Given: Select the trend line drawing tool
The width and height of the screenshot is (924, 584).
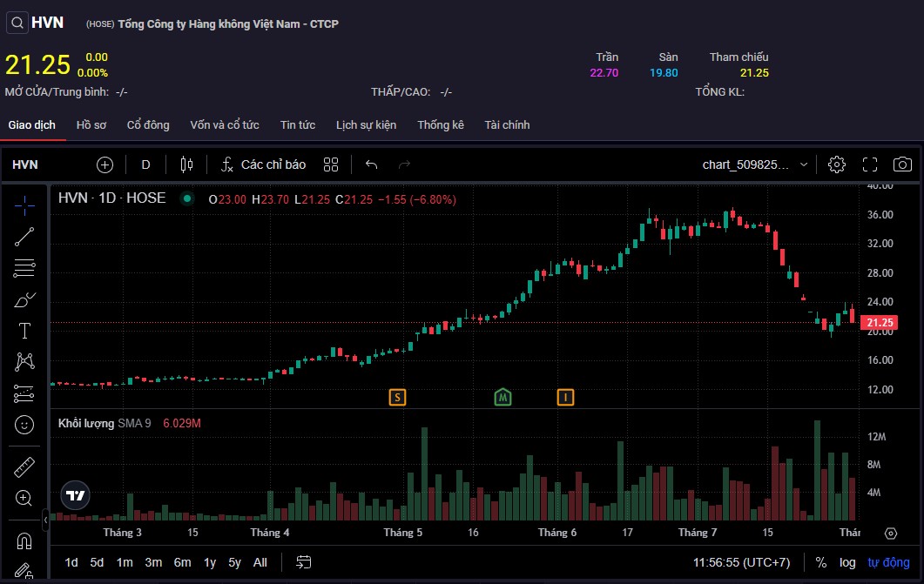Looking at the screenshot, I should click(x=24, y=237).
